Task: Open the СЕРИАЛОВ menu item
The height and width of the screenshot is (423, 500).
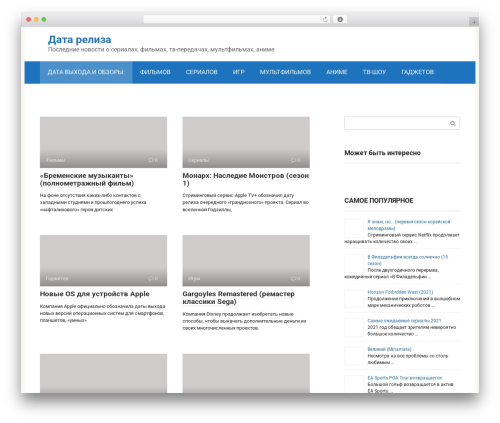Action: [201, 72]
